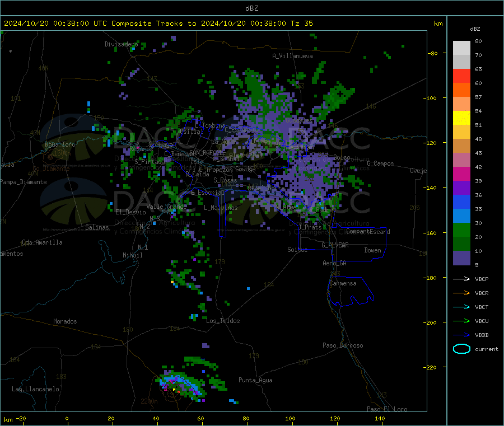Select the light gray 70 dBZ swatch
This screenshot has height=426, width=504.
(x=461, y=48)
